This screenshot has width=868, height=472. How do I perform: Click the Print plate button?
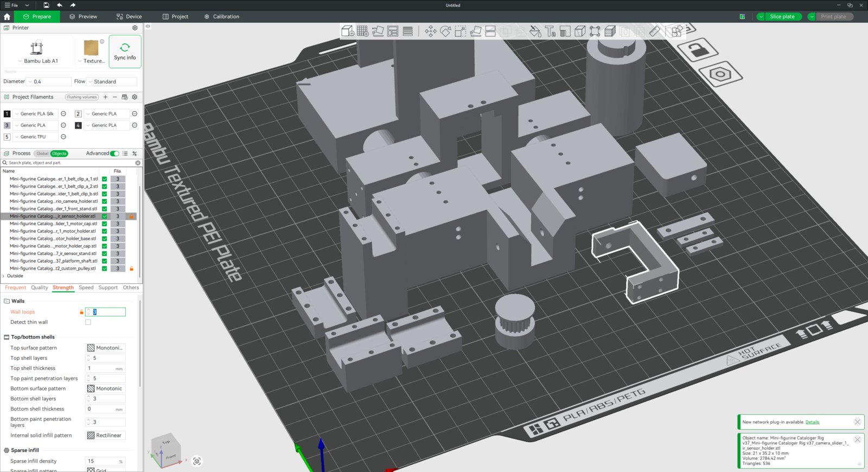tap(833, 17)
